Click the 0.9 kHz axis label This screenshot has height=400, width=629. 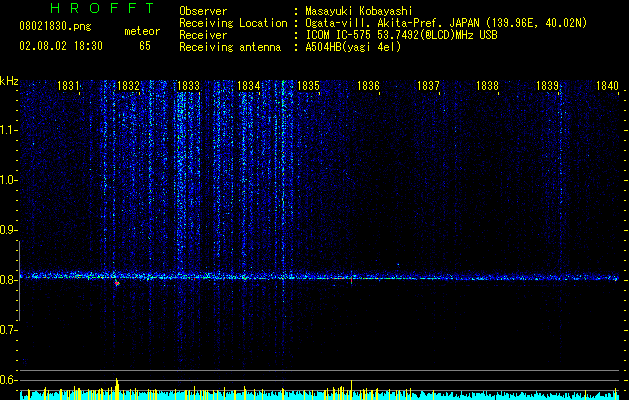pyautogui.click(x=9, y=230)
